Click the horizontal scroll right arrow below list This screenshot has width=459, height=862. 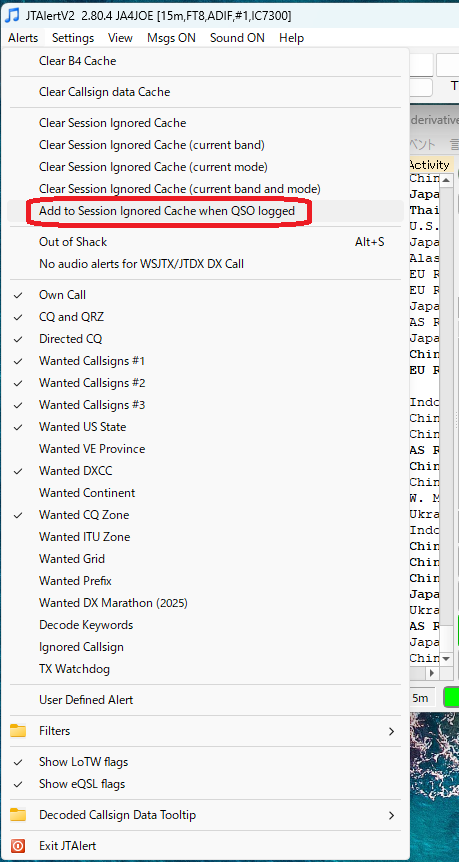tap(433, 672)
